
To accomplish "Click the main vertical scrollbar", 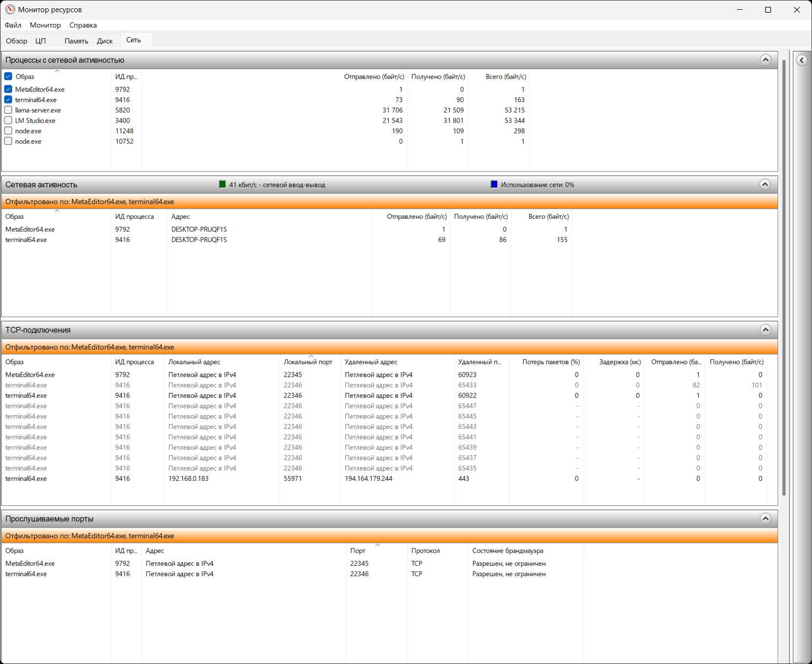I will point(784,278).
